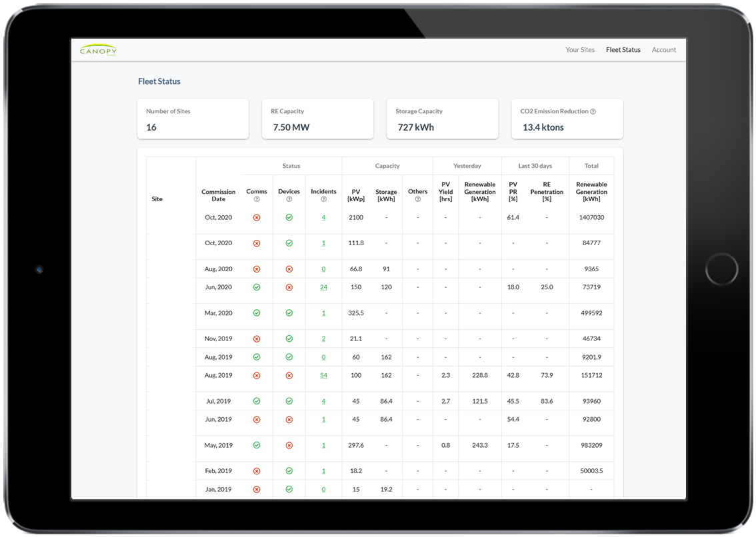Click green Devices status icon for Mar, 2020 row
Screen dimensions: 756x537
pyautogui.click(x=289, y=313)
